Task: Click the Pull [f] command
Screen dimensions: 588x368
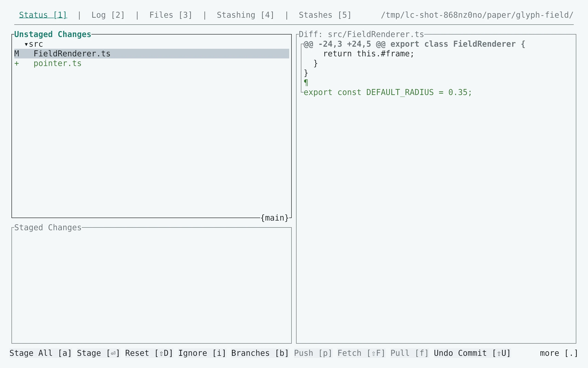Action: [409, 353]
